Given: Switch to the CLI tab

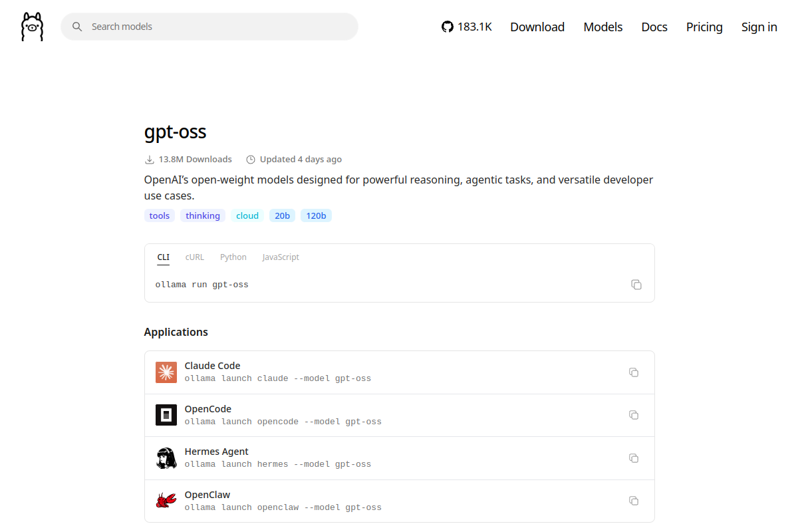Looking at the screenshot, I should (164, 257).
